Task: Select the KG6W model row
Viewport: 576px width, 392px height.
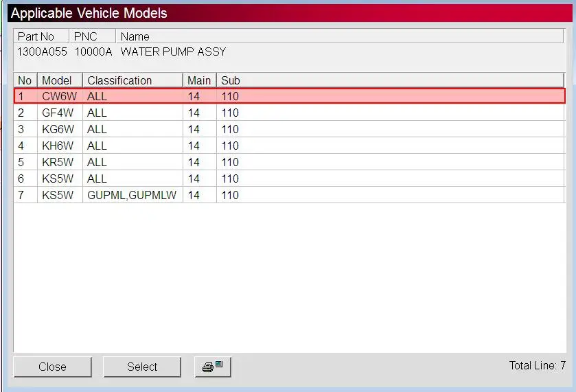Action: pos(289,129)
